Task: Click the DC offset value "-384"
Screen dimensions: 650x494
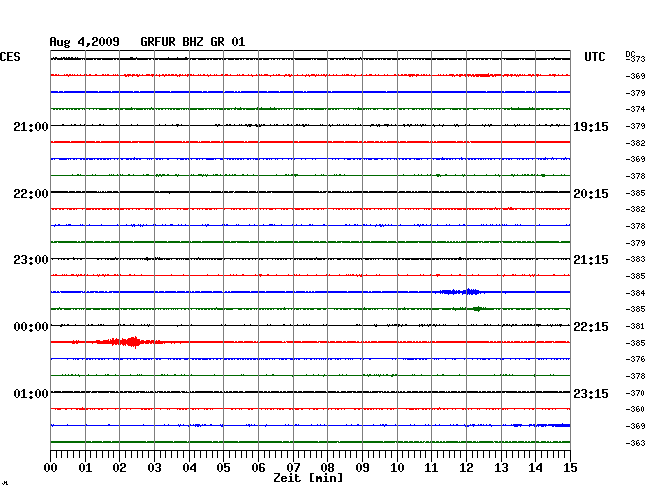Action: click(635, 293)
